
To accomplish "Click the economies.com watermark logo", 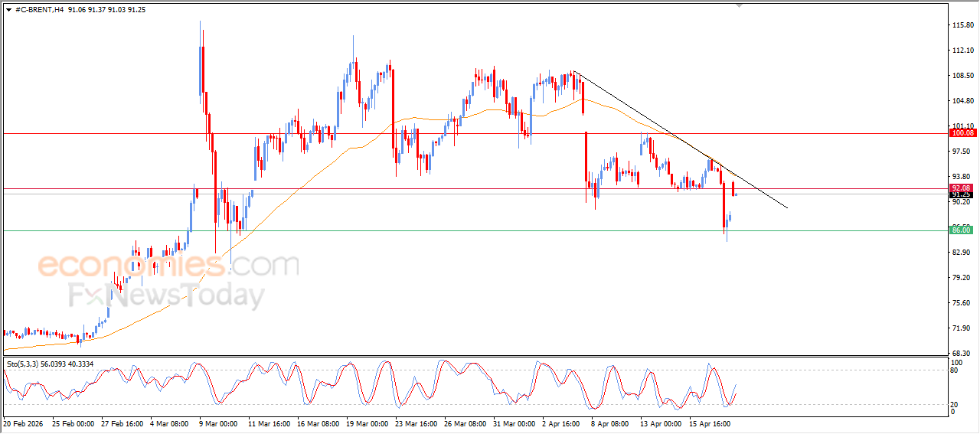I will 168,266.
